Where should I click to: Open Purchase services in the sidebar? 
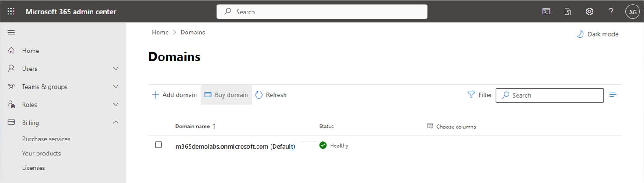pyautogui.click(x=46, y=139)
